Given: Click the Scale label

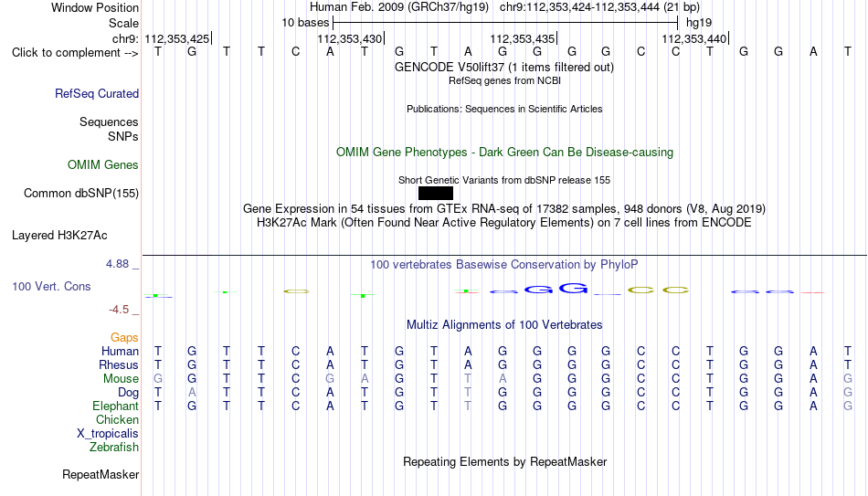Looking at the screenshot, I should pos(123,23).
